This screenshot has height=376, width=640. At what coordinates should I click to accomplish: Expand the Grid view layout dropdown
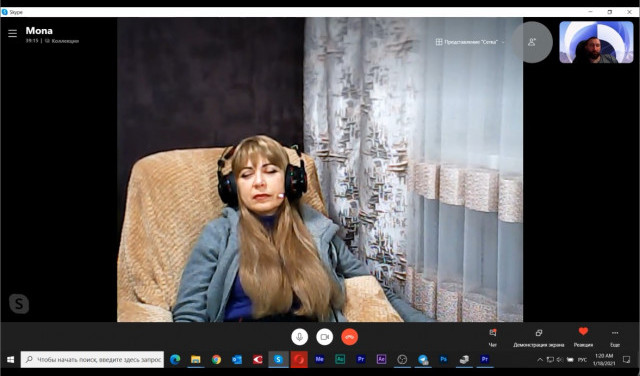tap(470, 42)
